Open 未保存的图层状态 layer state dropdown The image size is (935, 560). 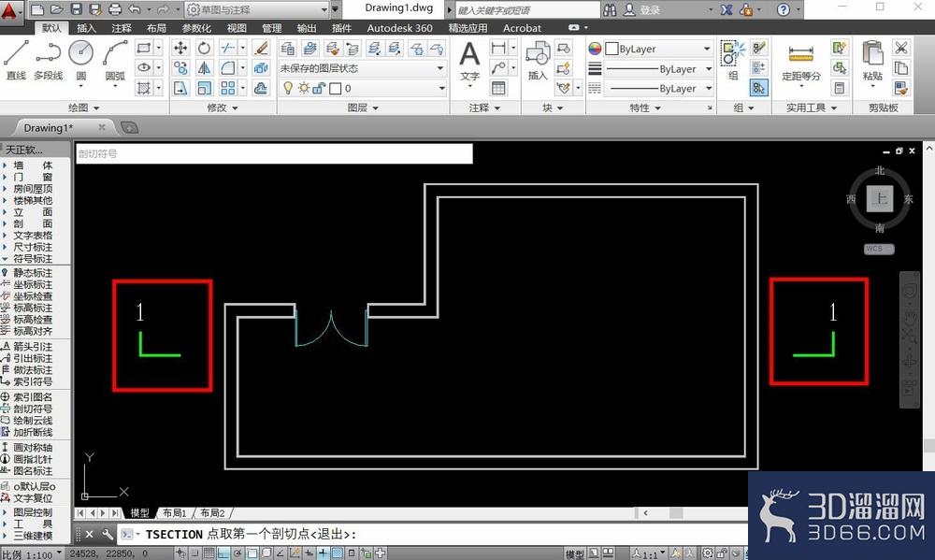pyautogui.click(x=363, y=68)
